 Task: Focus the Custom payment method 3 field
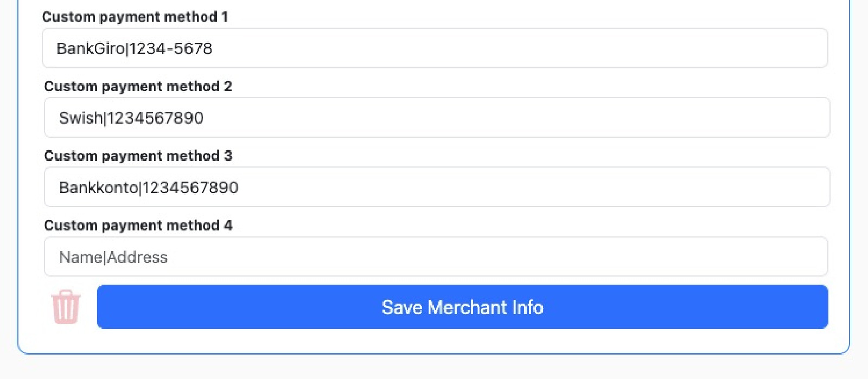coord(437,187)
